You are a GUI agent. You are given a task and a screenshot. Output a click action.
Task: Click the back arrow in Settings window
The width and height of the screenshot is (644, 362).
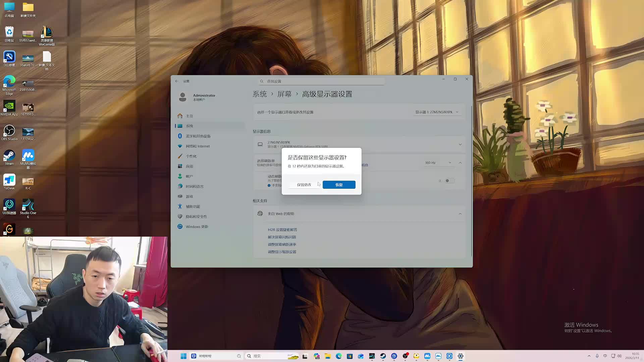coord(177,81)
